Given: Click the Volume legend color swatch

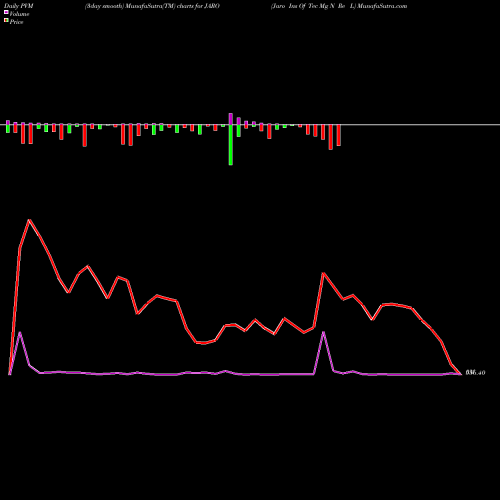Looking at the screenshot, I should click(6, 13).
